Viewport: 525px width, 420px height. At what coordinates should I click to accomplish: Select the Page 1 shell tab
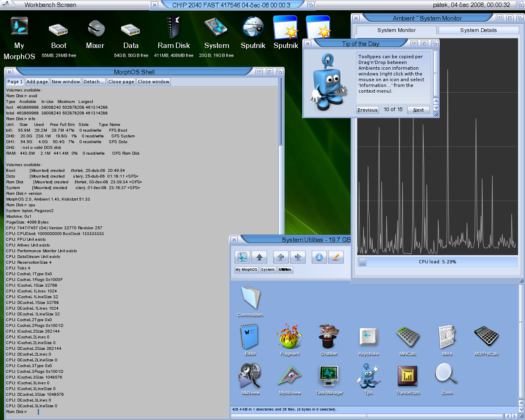click(x=15, y=82)
